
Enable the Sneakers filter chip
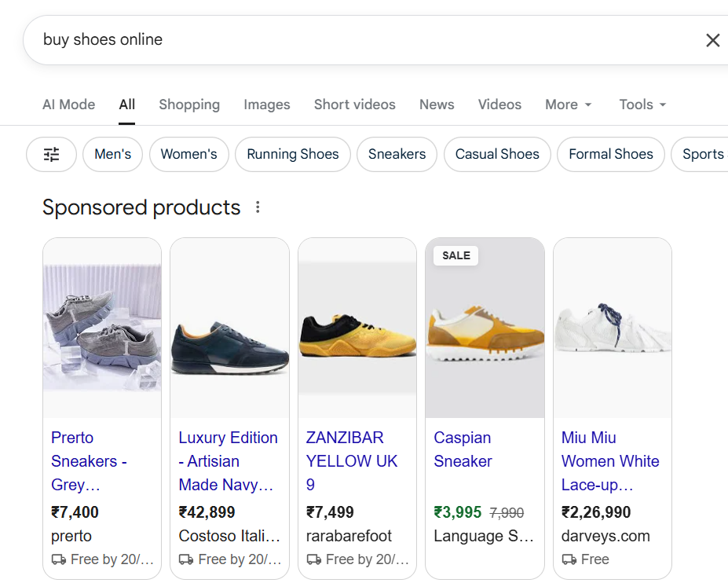pos(397,154)
